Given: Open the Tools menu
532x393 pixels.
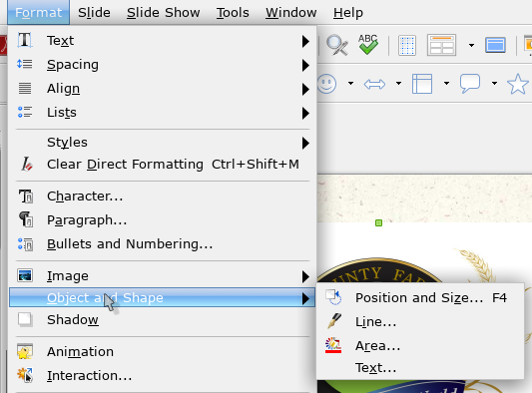Looking at the screenshot, I should 233,13.
